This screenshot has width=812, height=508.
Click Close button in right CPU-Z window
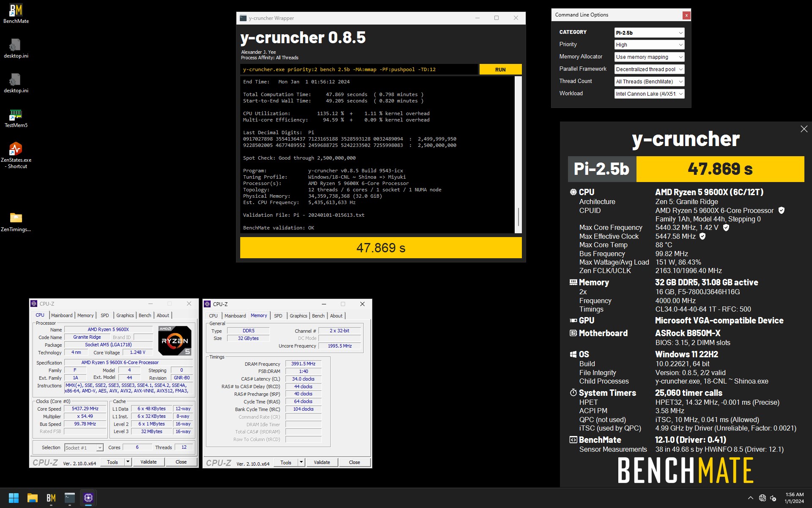[x=354, y=462]
